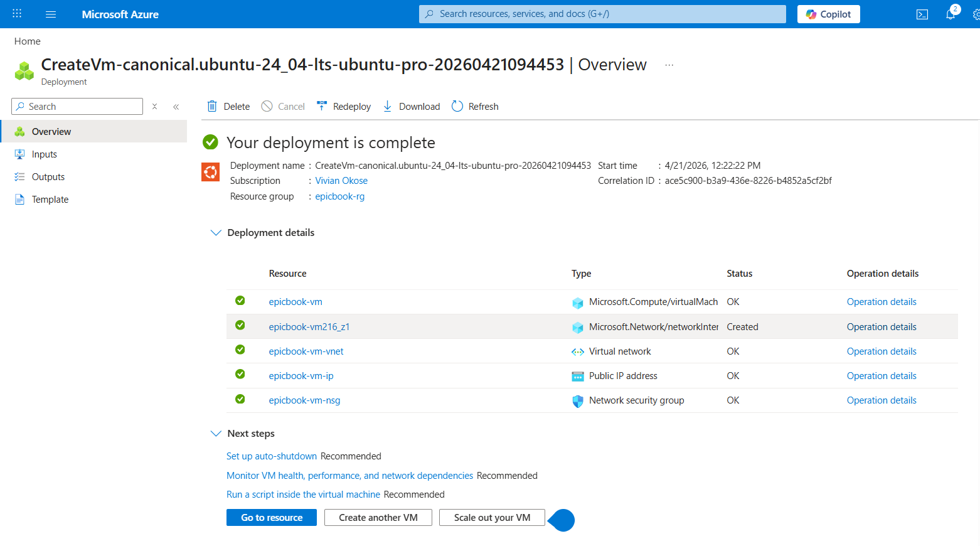This screenshot has height=546, width=980.
Task: Click the green status check for epicbook-vm
Action: pos(240,301)
